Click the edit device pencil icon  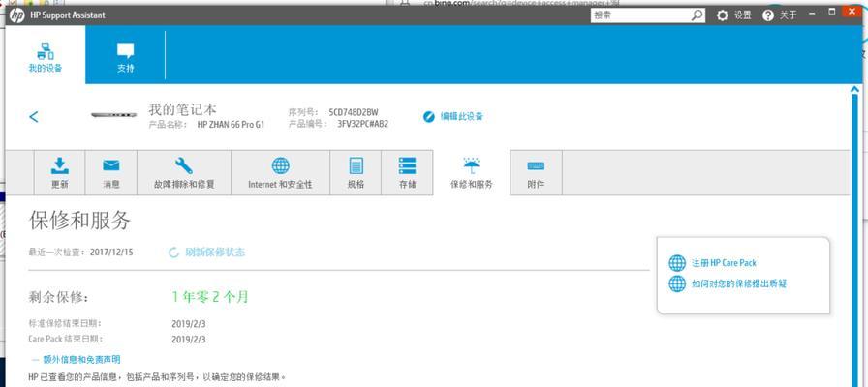428,117
